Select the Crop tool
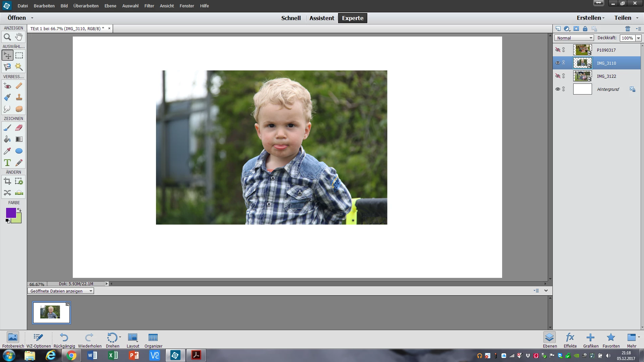Screen dimensions: 644x362 click(x=7, y=182)
